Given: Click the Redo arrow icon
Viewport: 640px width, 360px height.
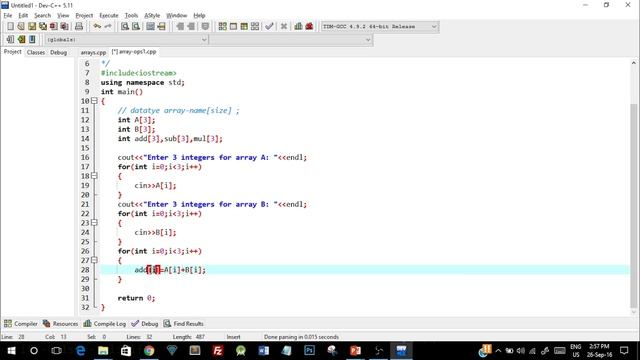Looking at the screenshot, I should (x=108, y=27).
